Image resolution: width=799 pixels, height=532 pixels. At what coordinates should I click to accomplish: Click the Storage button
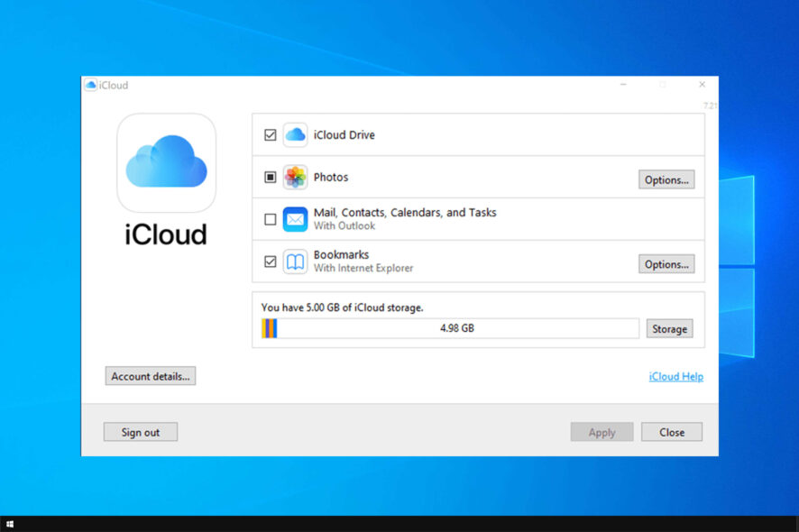[669, 329]
